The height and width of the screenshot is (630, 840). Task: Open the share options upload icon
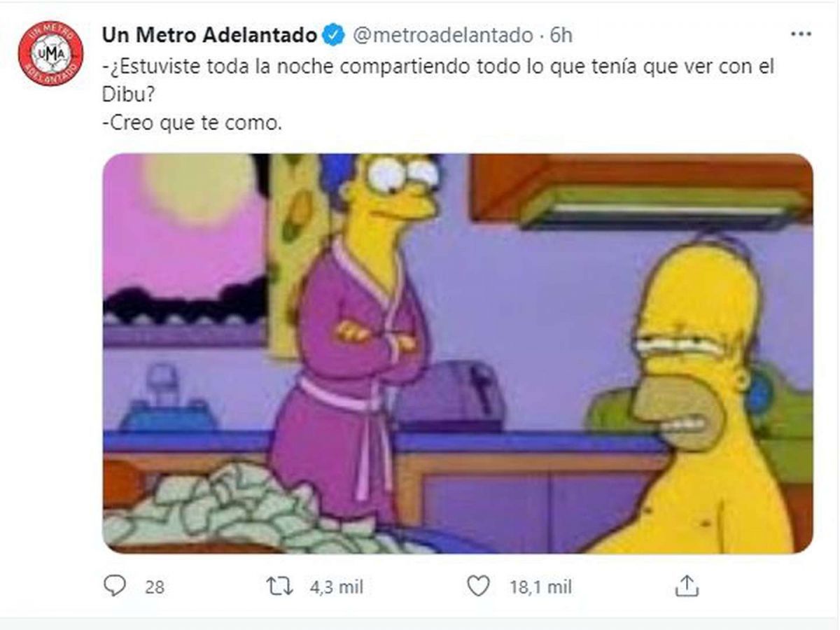pyautogui.click(x=687, y=586)
